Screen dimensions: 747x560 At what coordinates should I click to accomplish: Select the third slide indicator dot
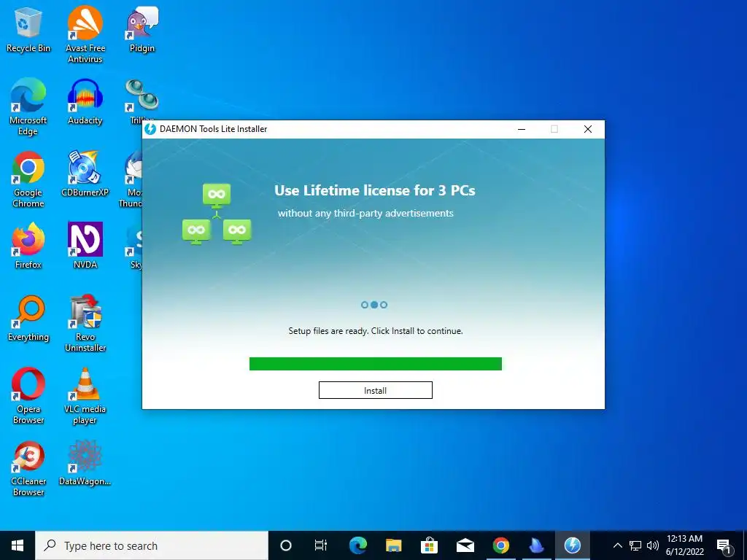[x=384, y=305]
